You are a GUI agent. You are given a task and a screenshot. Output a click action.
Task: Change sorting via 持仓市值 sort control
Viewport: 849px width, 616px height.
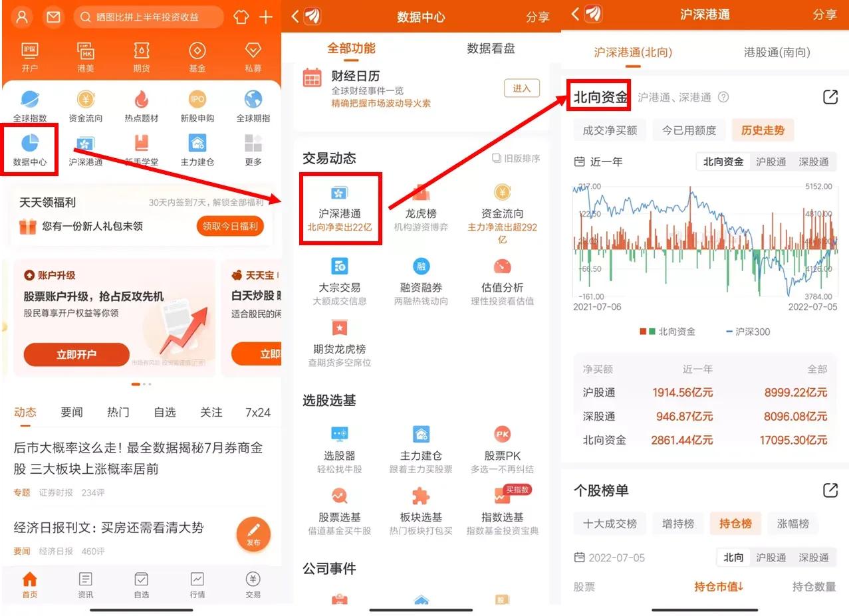coord(718,588)
